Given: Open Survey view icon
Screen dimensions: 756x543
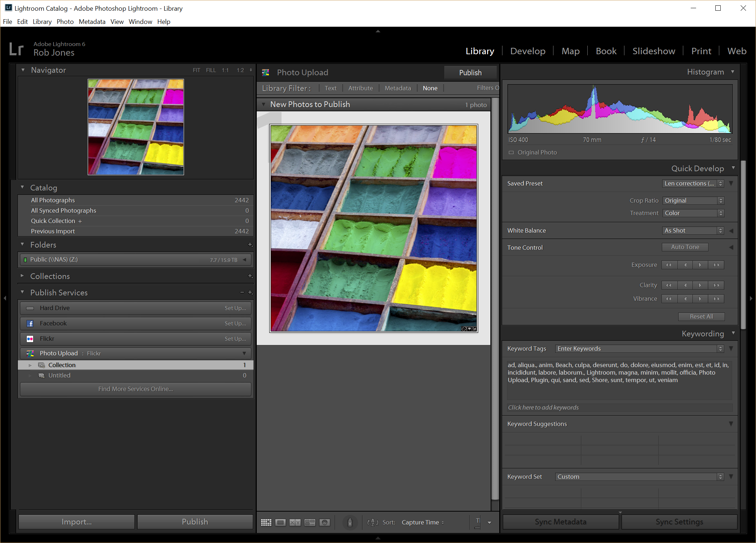Looking at the screenshot, I should point(310,522).
